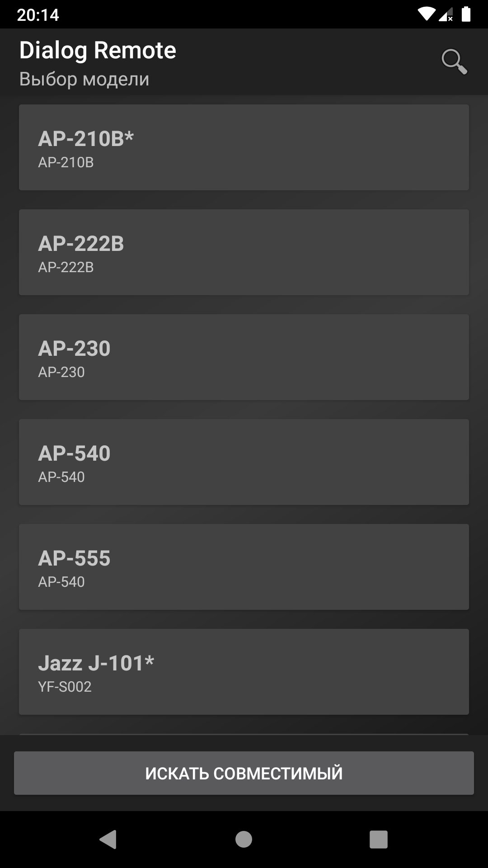Tap the YF-S002 subtitle text
488x868 pixels.
tap(65, 687)
